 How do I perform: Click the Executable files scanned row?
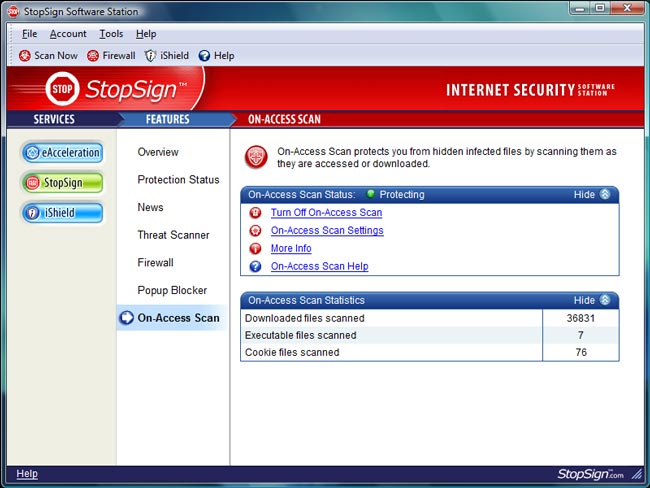click(430, 335)
